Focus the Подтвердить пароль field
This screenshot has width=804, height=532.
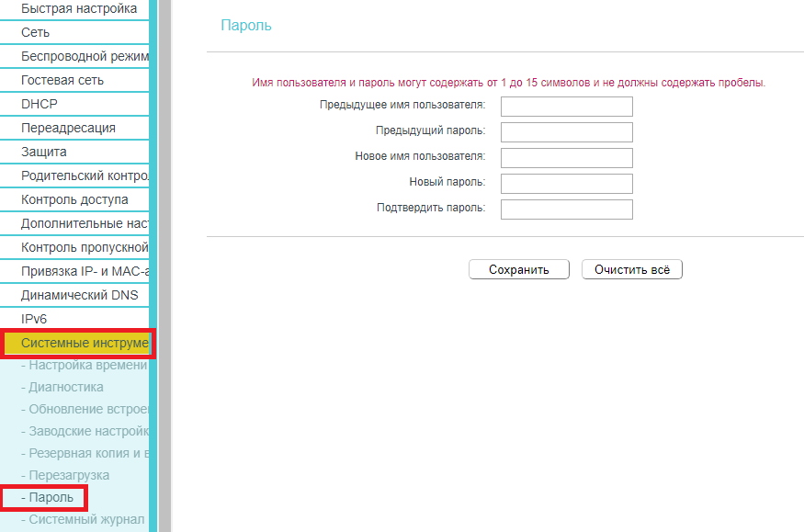(x=566, y=209)
